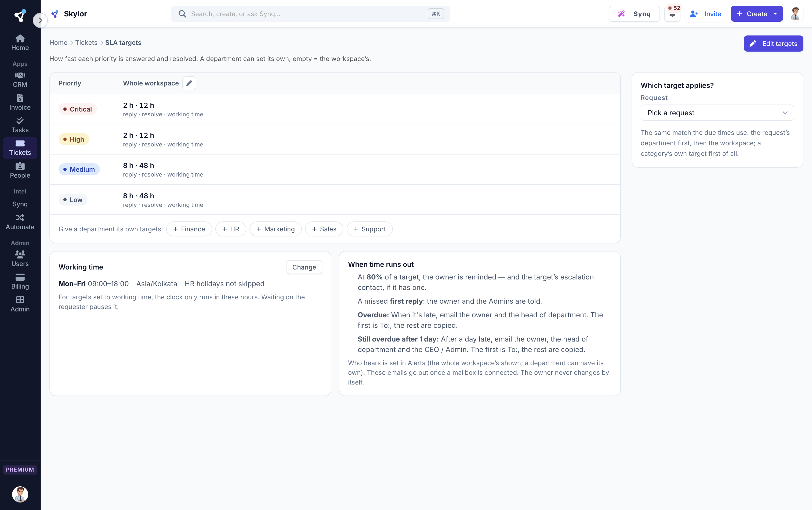Open the CRM app in sidebar

click(20, 80)
